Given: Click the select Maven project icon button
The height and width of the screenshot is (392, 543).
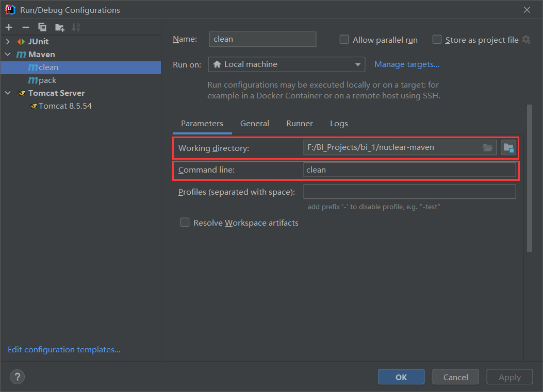Looking at the screenshot, I should 508,148.
